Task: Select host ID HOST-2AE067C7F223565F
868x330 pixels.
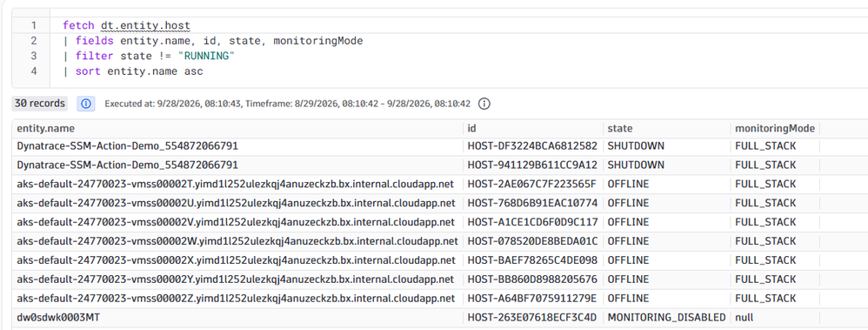Action: point(532,184)
